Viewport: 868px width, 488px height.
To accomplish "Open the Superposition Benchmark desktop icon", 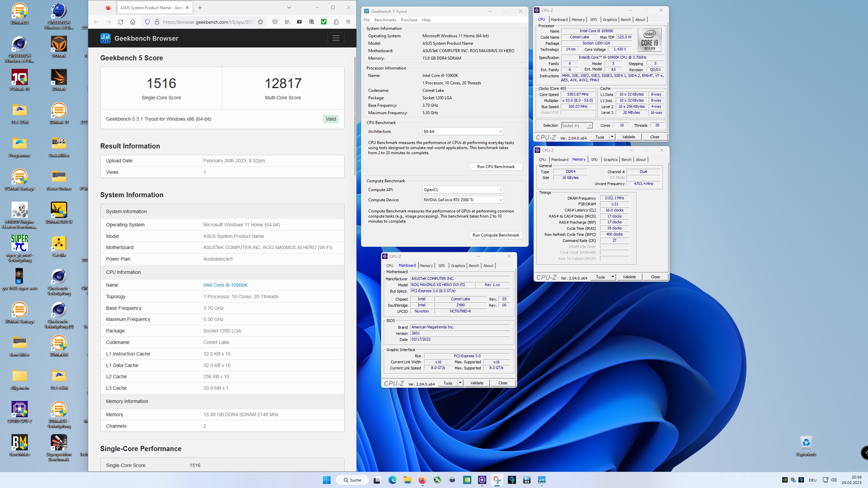I will point(59,448).
